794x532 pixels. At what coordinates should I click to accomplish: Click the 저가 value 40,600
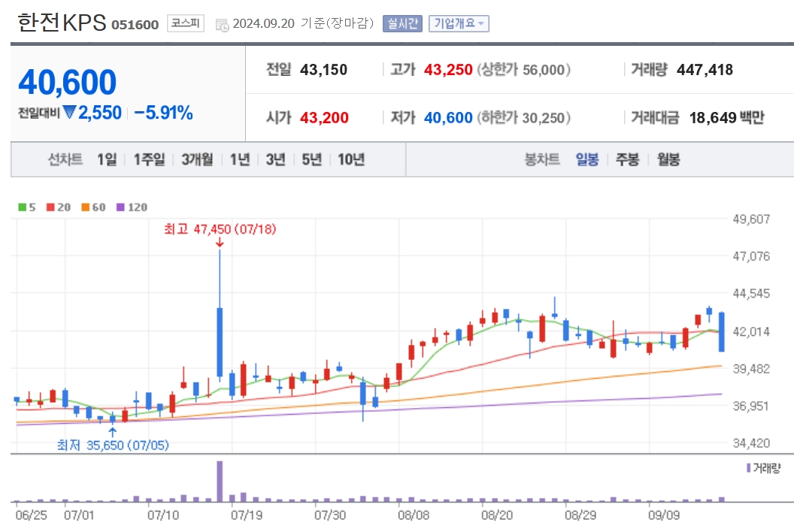(448, 117)
